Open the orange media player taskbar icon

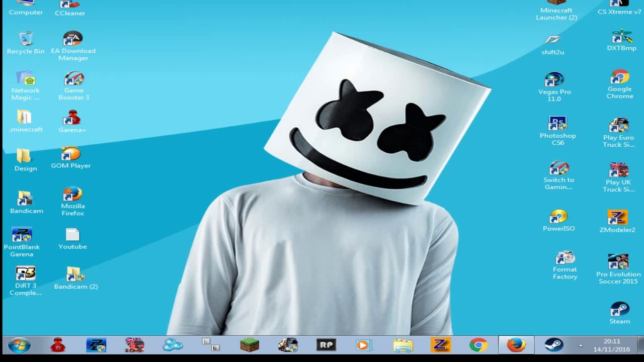364,345
